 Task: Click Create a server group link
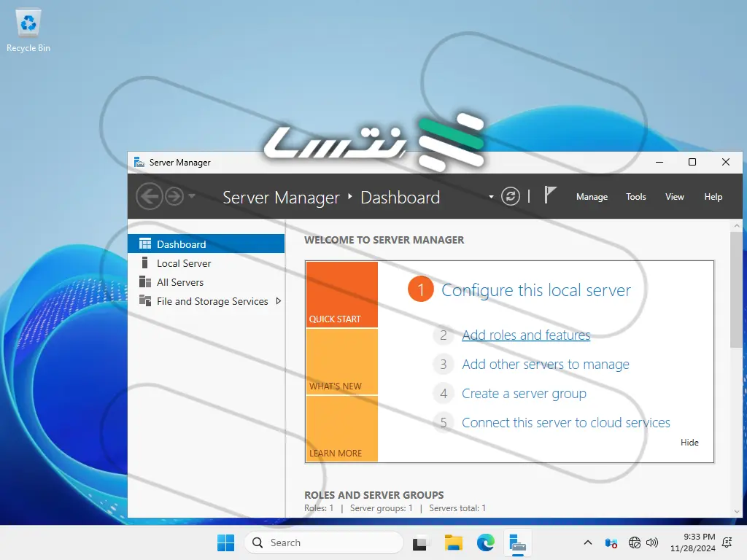coord(524,394)
